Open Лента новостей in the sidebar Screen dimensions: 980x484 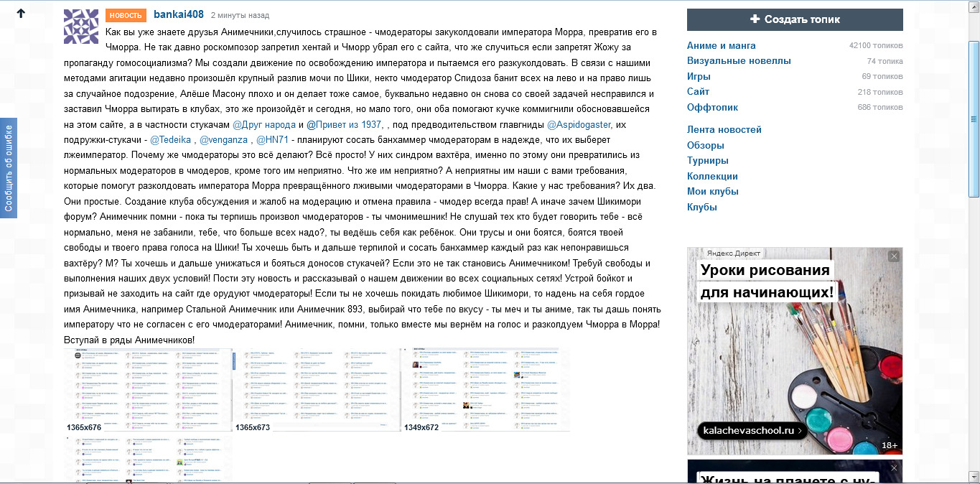pyautogui.click(x=724, y=130)
